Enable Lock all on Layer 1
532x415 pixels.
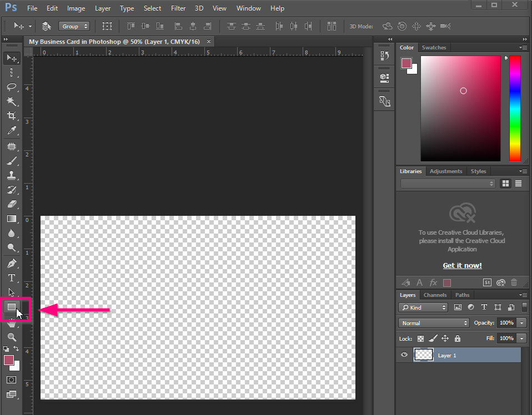click(x=457, y=338)
